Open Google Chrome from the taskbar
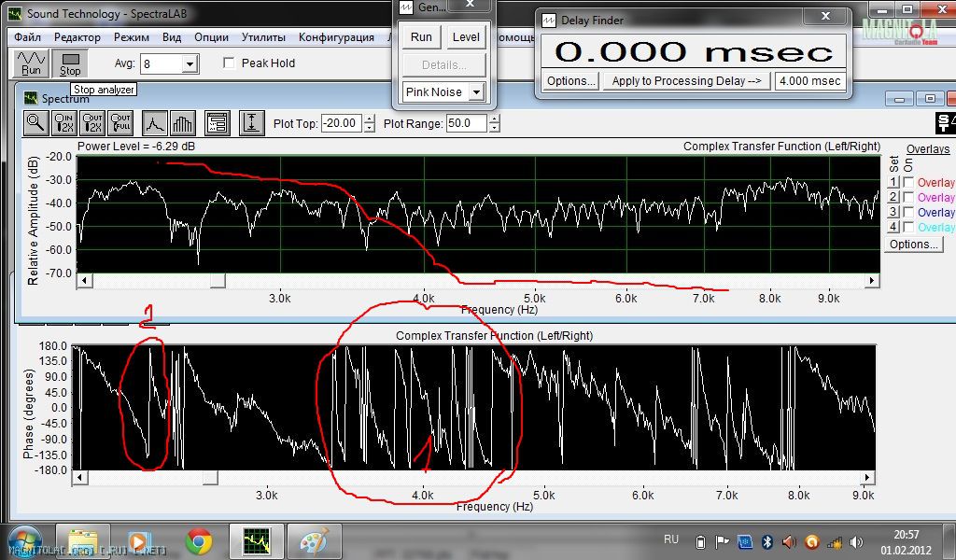 click(x=198, y=541)
